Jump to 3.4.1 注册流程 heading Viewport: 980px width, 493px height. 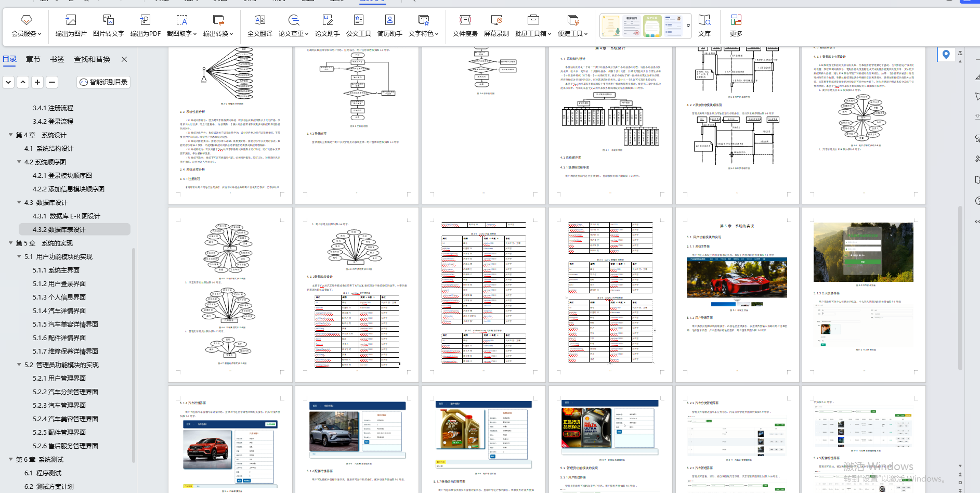pos(53,108)
